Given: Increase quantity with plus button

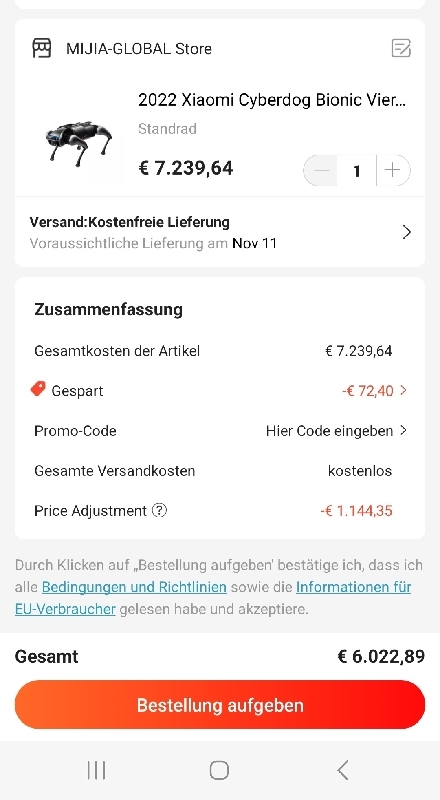Looking at the screenshot, I should pos(393,170).
